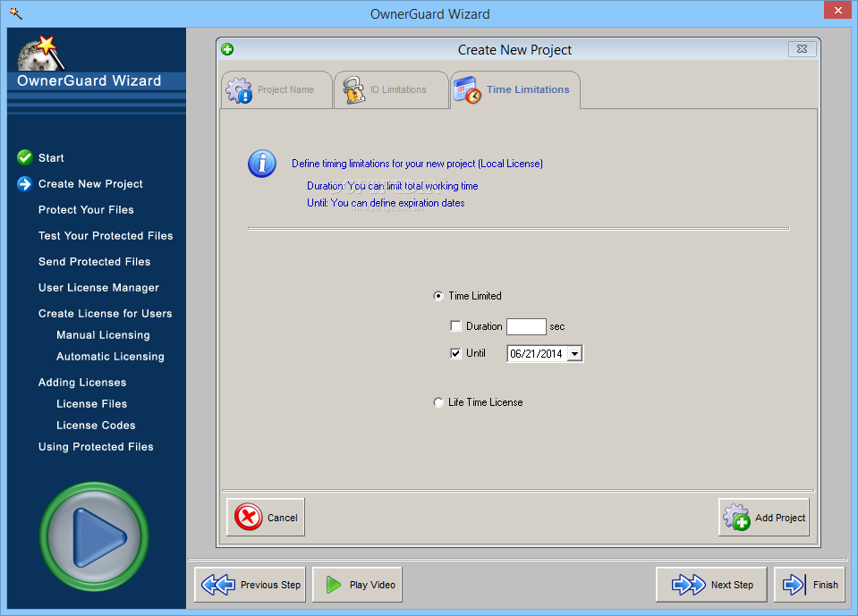The image size is (858, 616).
Task: Open Test Your Protected Files step
Action: point(106,235)
